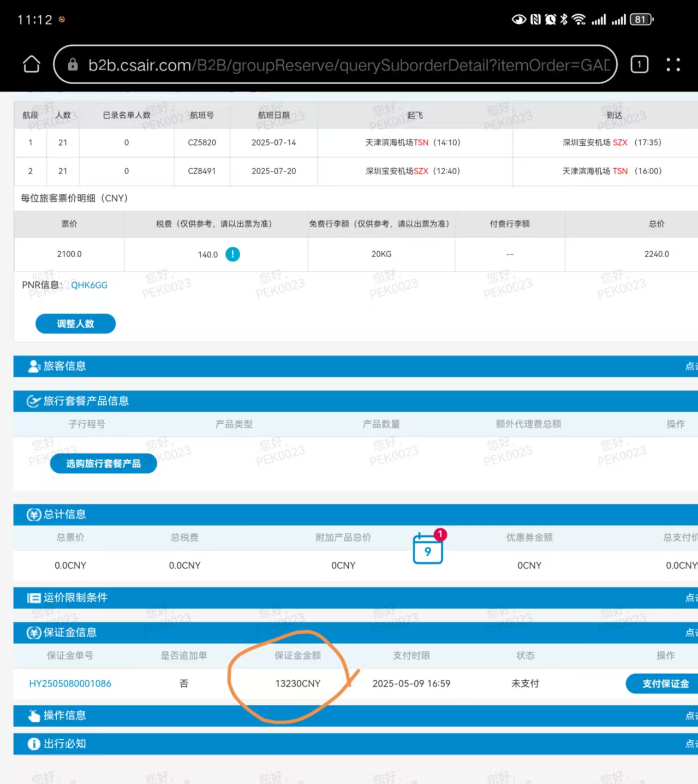Expand the 出行必知 section
The image size is (698, 784).
click(x=690, y=744)
